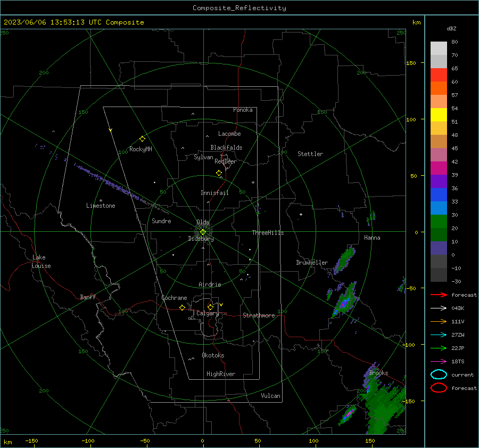Click the Ponoka city label
This screenshot has height=448, width=479.
(243, 110)
